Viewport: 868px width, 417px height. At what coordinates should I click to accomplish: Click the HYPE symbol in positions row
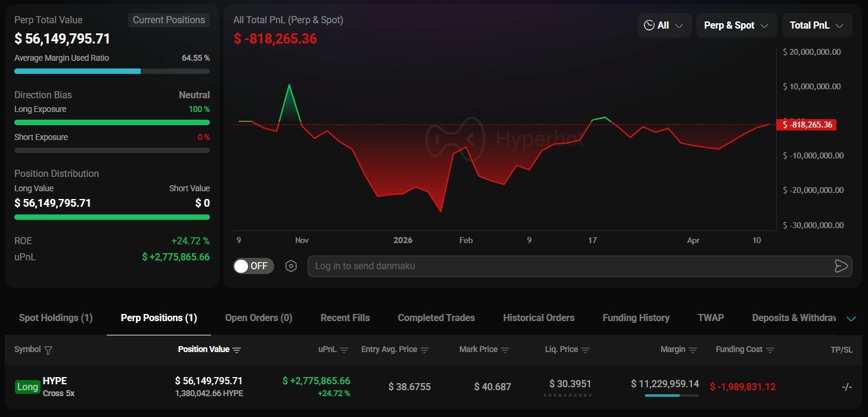pyautogui.click(x=55, y=381)
